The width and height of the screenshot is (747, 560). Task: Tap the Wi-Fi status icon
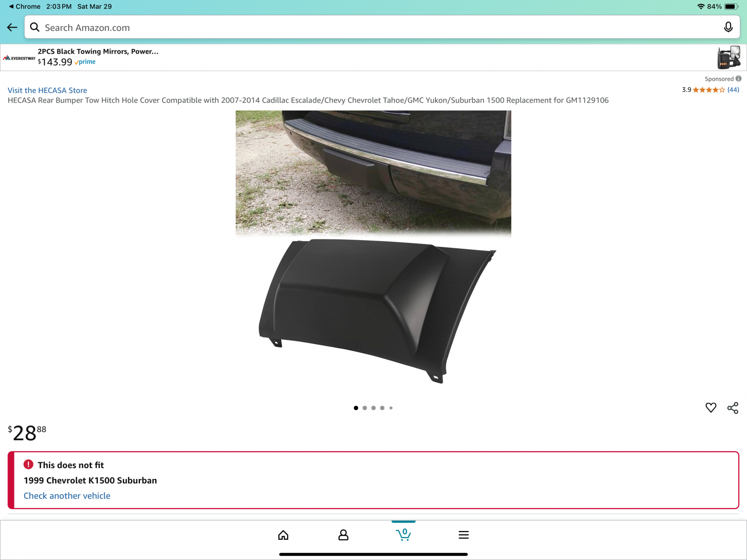pyautogui.click(x=701, y=7)
